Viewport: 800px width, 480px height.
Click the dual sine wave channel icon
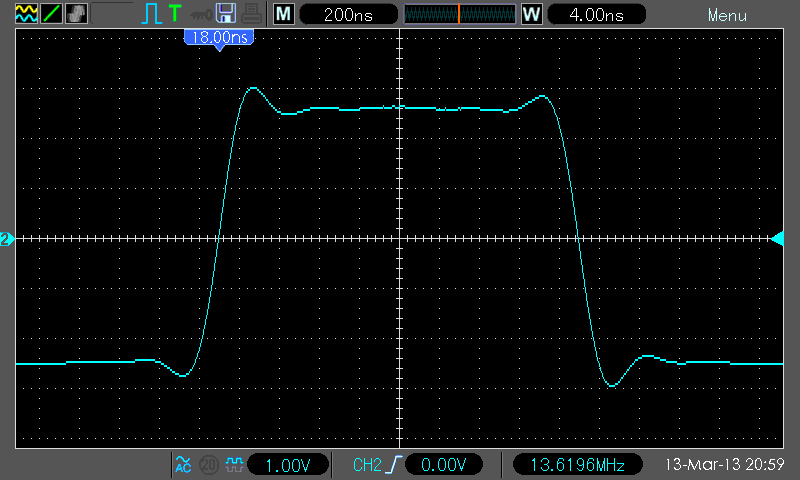[x=26, y=13]
